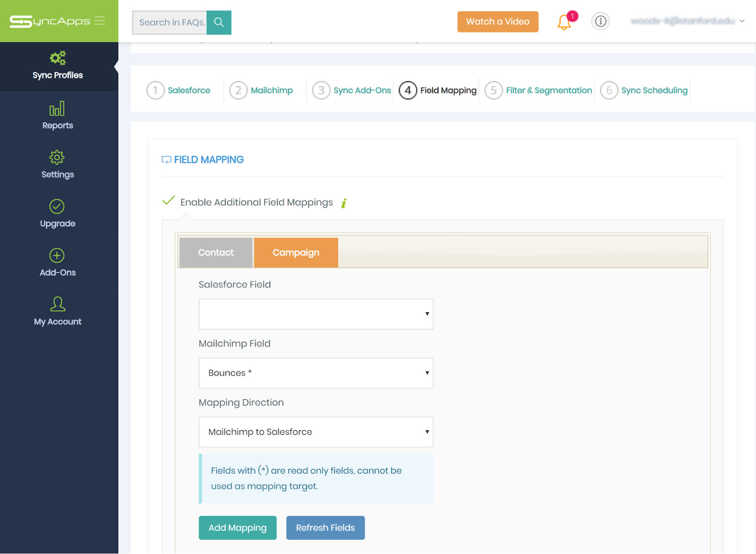Go to the Mailchimp step
This screenshot has width=756, height=554.
pos(272,90)
